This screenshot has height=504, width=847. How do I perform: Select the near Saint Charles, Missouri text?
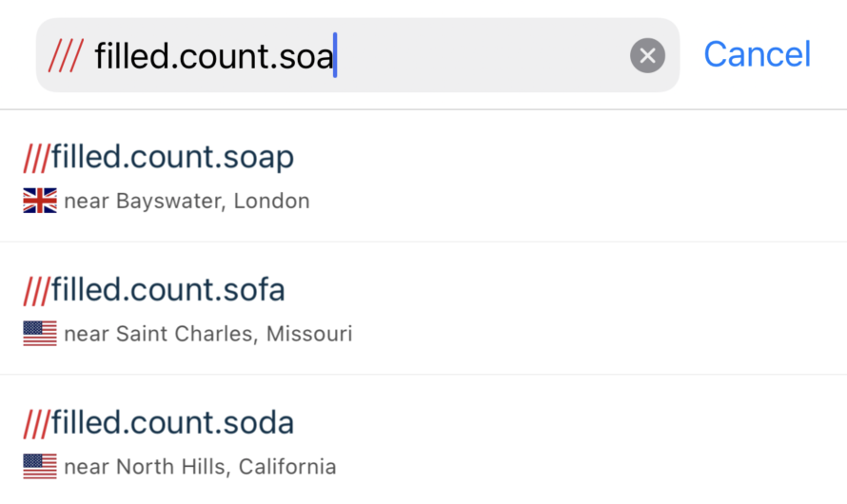(x=208, y=334)
